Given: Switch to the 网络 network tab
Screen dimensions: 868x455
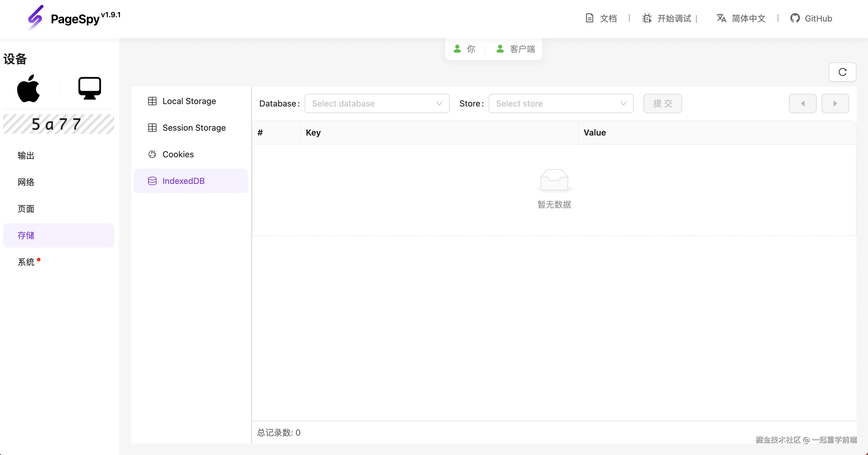Looking at the screenshot, I should coord(26,182).
